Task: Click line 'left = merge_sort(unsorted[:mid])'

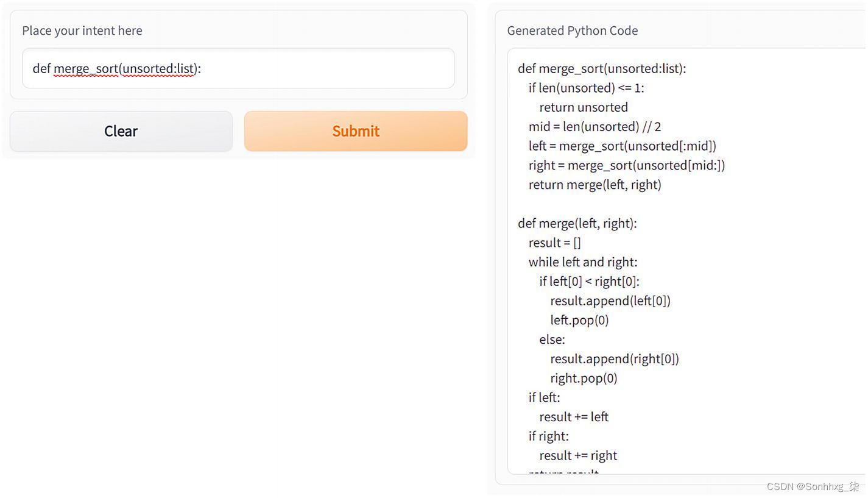Action: 622,146
